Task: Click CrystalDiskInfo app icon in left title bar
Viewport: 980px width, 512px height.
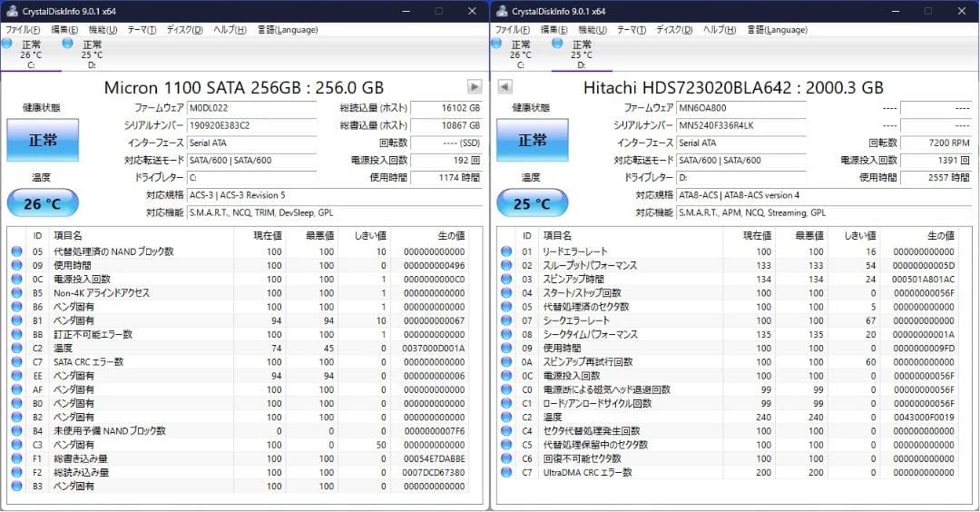Action: [x=12, y=11]
